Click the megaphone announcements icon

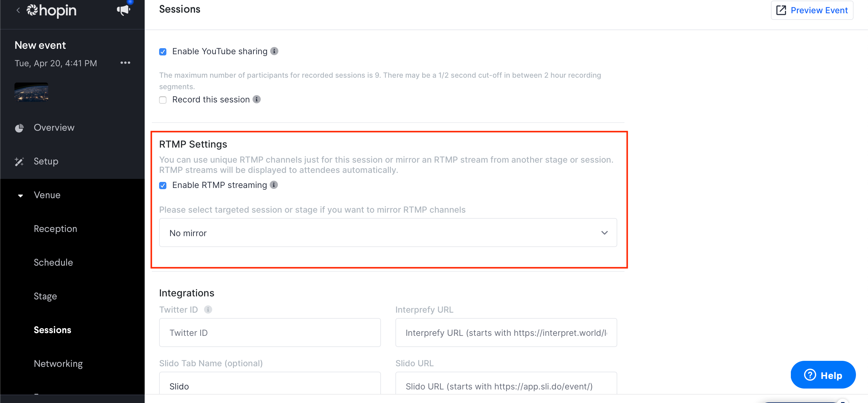click(x=123, y=10)
